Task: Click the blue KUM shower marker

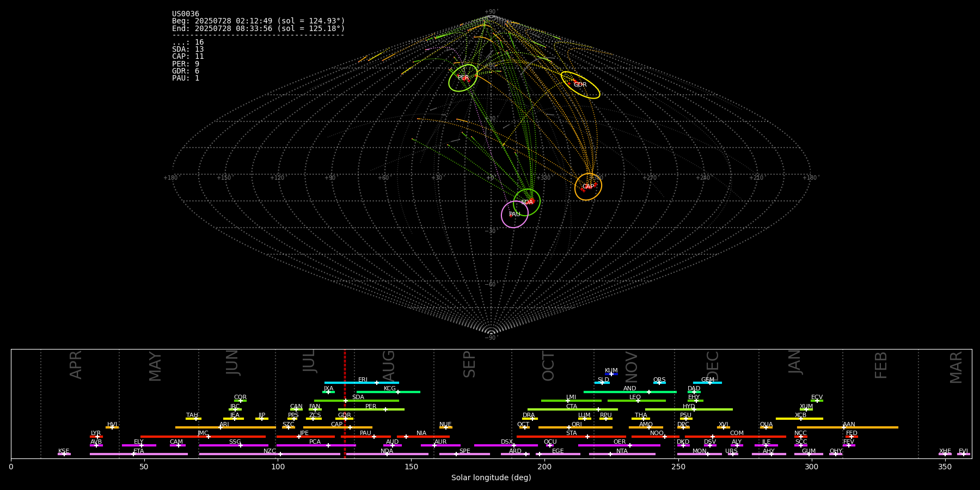Action: (611, 374)
